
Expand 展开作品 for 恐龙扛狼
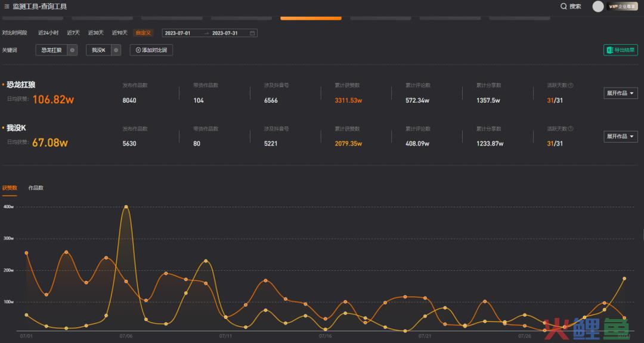[621, 93]
